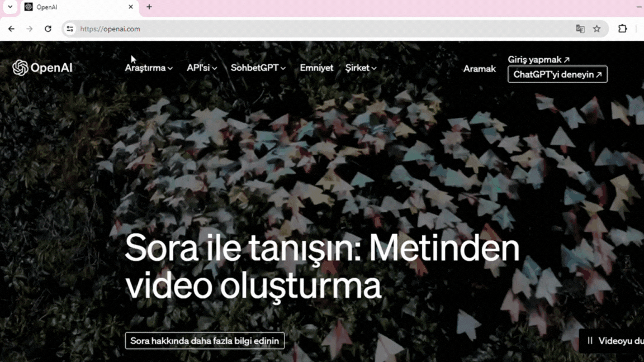The image size is (644, 362).
Task: Open the tab search dropdown arrow
Action: click(x=10, y=7)
